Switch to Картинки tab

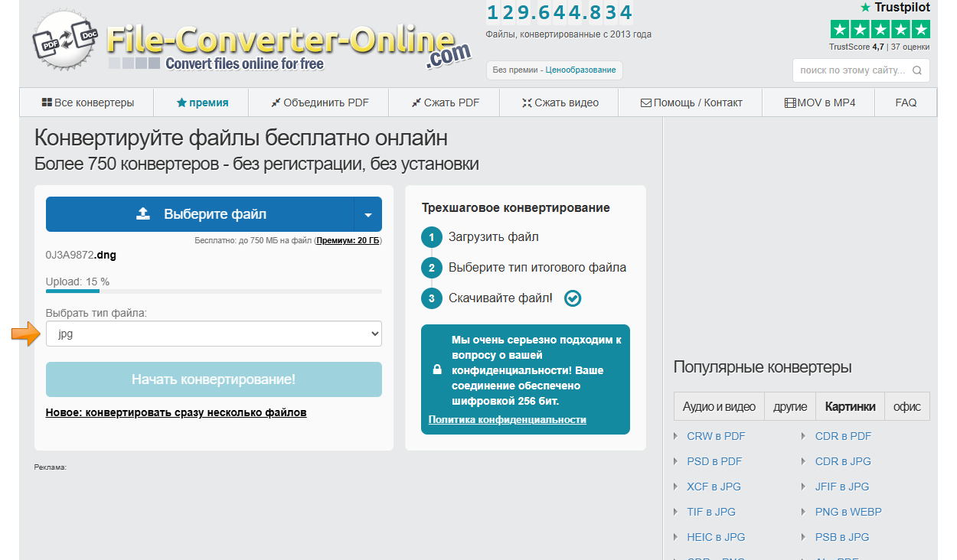[x=850, y=406]
